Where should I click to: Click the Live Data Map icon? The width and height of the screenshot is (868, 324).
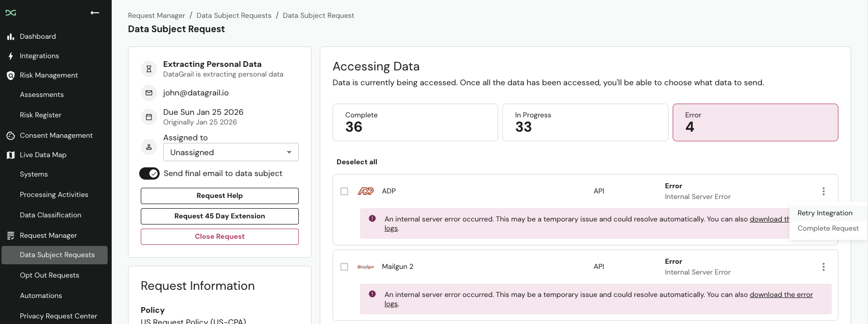point(10,155)
